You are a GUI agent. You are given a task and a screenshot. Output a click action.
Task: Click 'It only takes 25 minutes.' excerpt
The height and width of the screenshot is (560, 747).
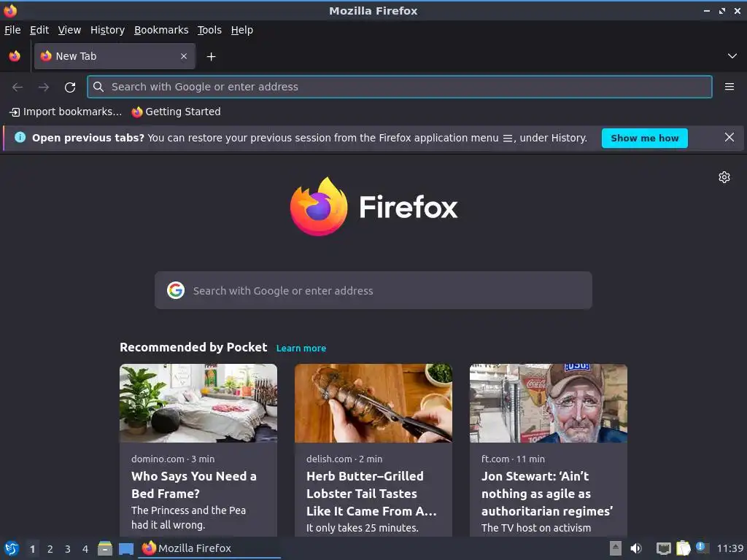pos(363,528)
